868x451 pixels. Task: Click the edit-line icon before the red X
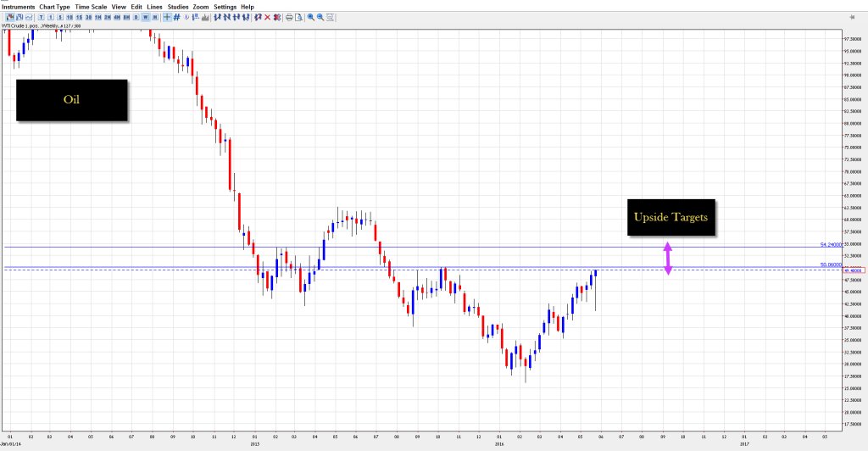[x=258, y=17]
